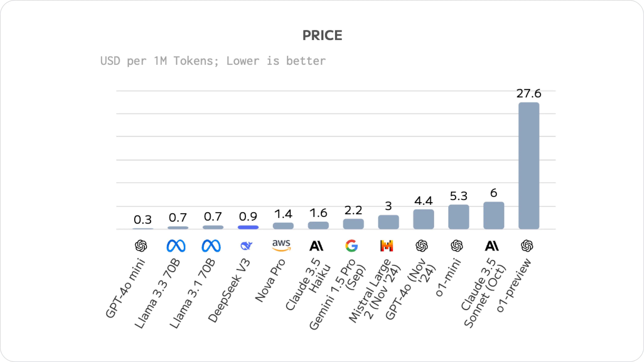
Task: Click the OpenAI logo above GPT-4o mini
Action: coord(141,246)
